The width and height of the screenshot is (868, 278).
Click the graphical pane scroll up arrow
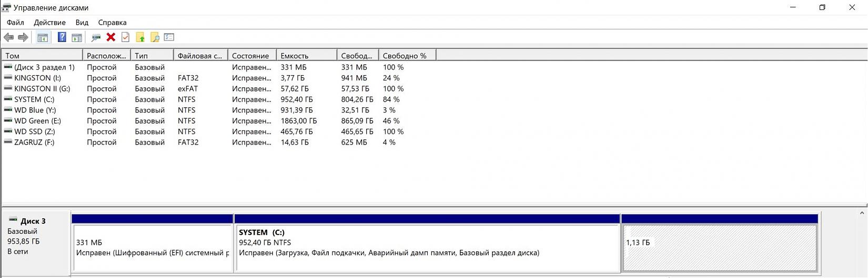[862, 213]
